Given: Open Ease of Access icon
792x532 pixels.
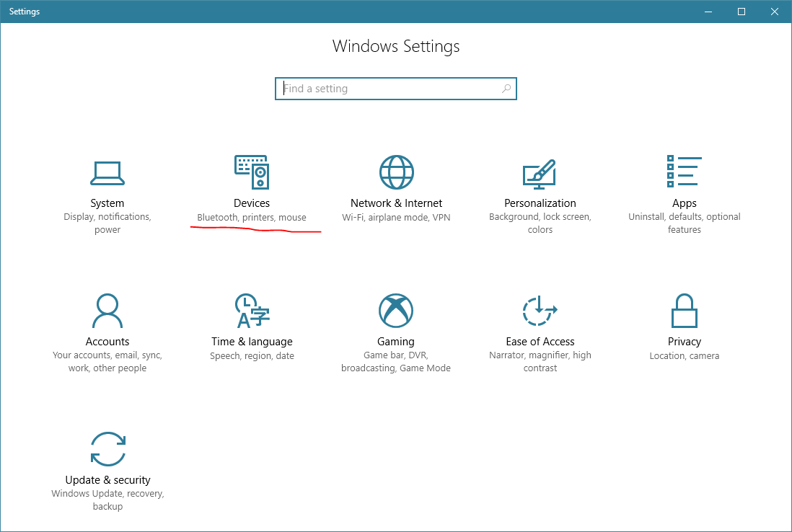Looking at the screenshot, I should [540, 311].
